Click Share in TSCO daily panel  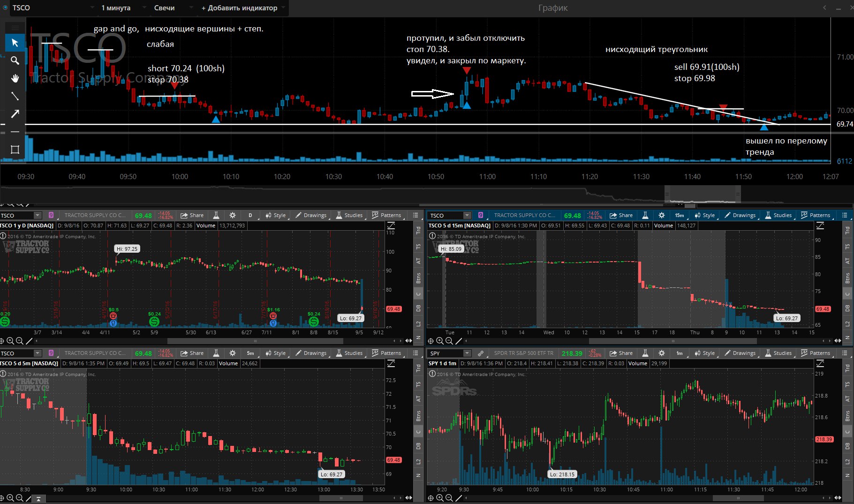[192, 215]
